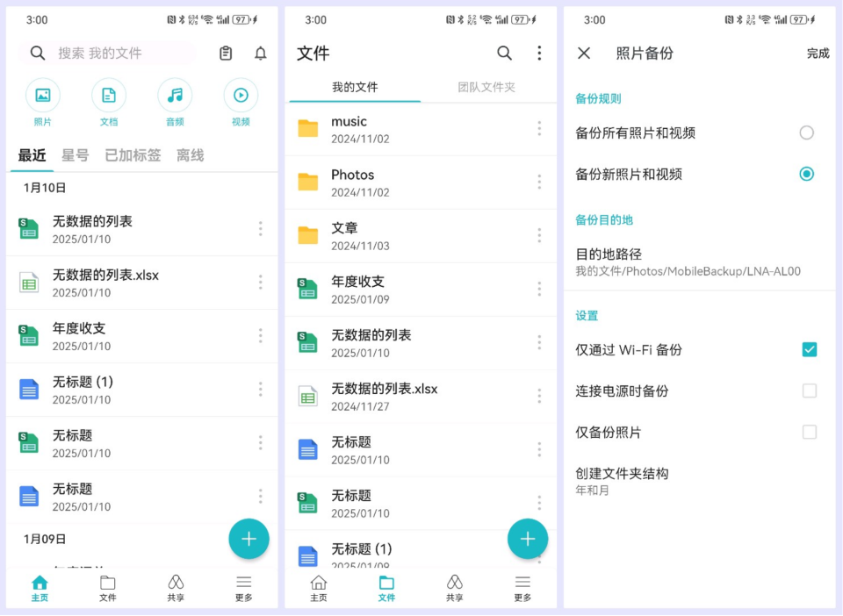Tap the search icon in 文件 header
843x616 pixels.
tap(504, 54)
